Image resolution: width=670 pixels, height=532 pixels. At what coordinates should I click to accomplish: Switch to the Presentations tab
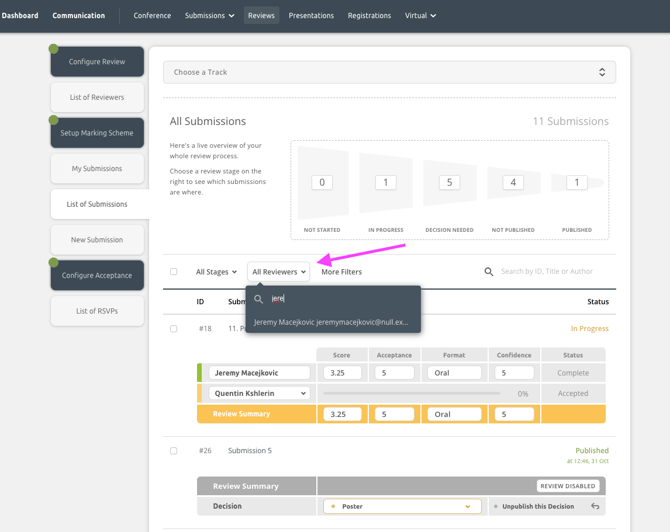tap(311, 16)
